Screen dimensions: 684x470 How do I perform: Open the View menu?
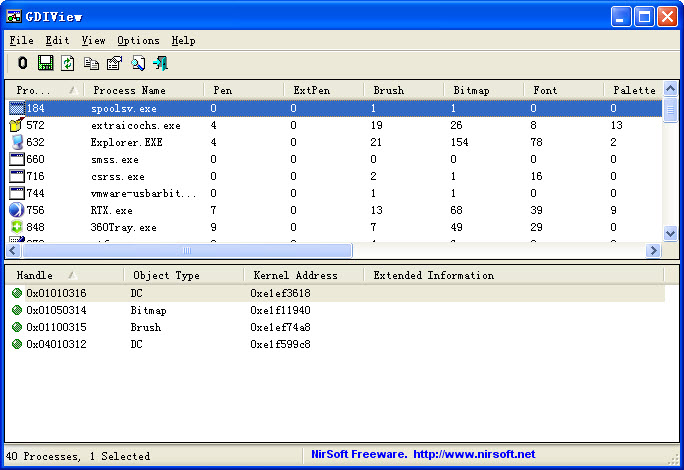click(x=93, y=41)
